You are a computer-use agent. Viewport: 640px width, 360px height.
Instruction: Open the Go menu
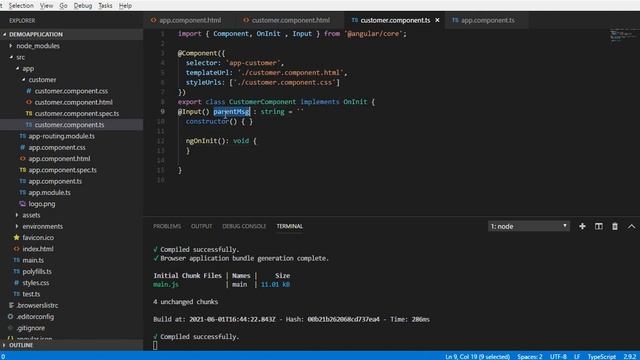click(x=63, y=6)
